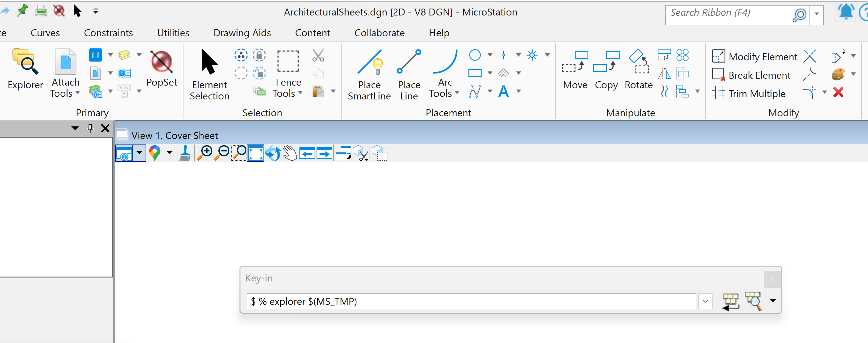Image resolution: width=868 pixels, height=343 pixels.
Task: Select the Place Text 'A' tool
Action: point(503,91)
